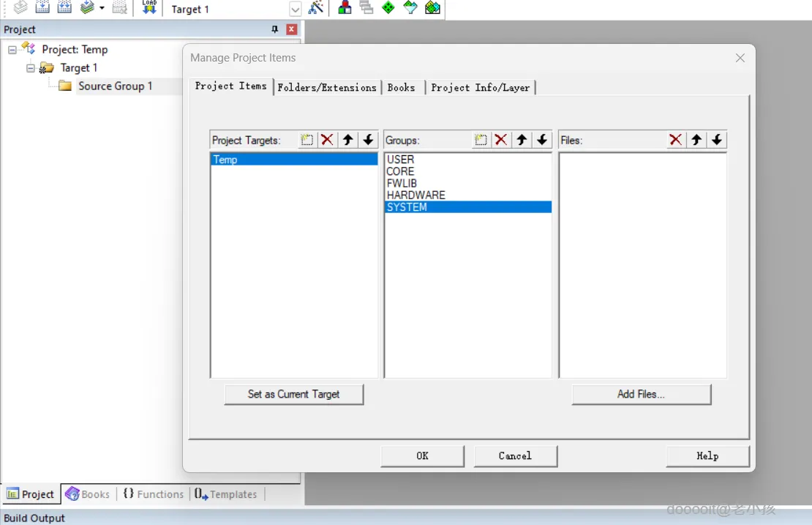812x525 pixels.
Task: Delete the selected project target
Action: [x=327, y=140]
